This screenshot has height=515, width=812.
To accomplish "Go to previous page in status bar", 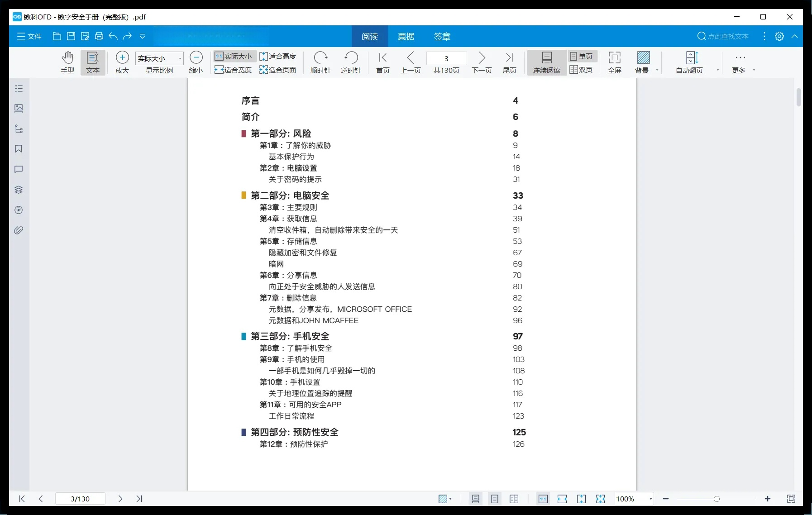I will [41, 499].
